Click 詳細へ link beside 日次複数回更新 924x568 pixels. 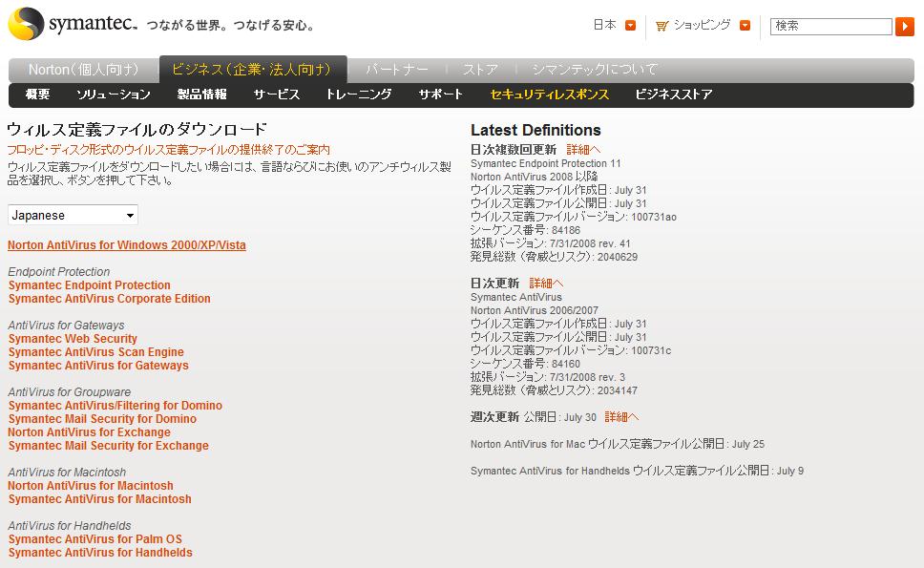coord(583,150)
